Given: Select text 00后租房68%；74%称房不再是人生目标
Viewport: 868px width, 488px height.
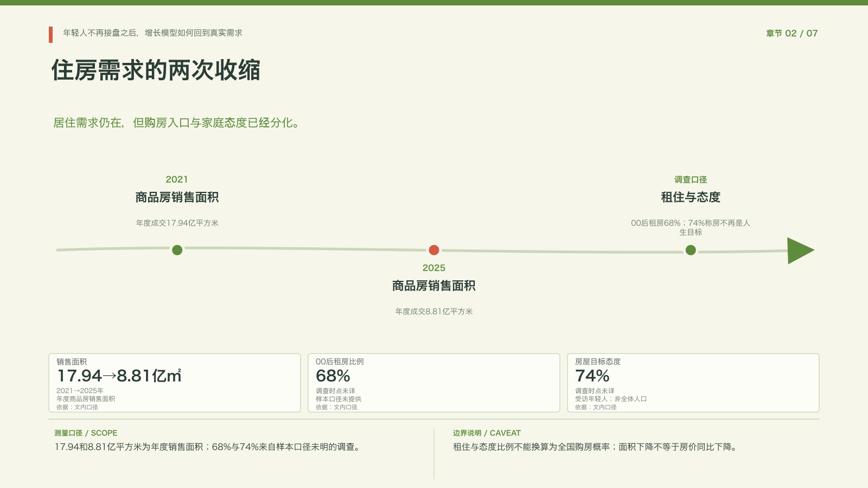Looking at the screenshot, I should coord(691,227).
